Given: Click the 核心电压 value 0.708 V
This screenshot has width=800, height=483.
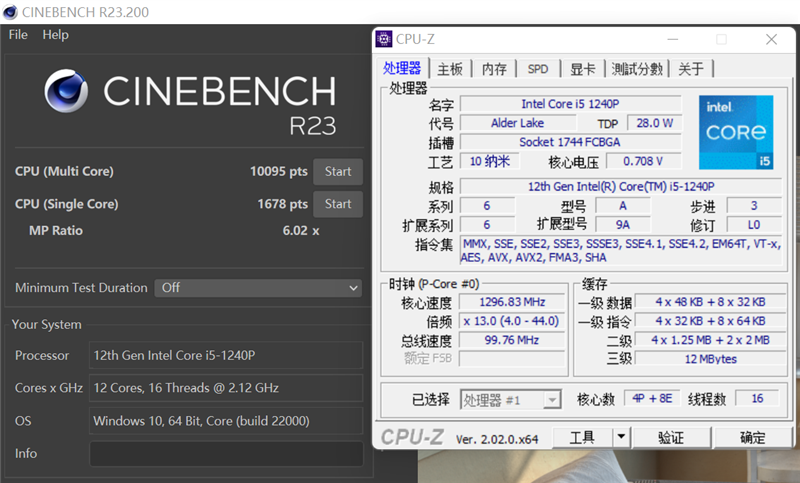Looking at the screenshot, I should coord(643,161).
